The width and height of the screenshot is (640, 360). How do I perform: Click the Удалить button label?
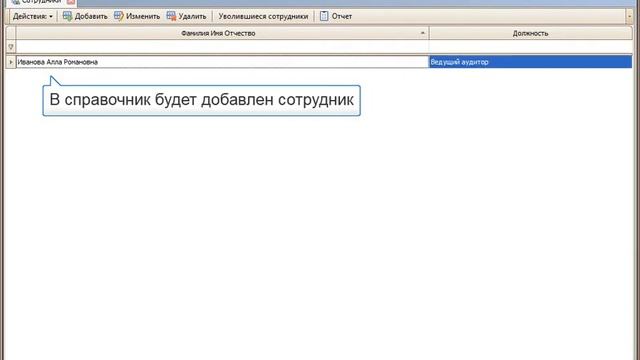click(x=192, y=16)
